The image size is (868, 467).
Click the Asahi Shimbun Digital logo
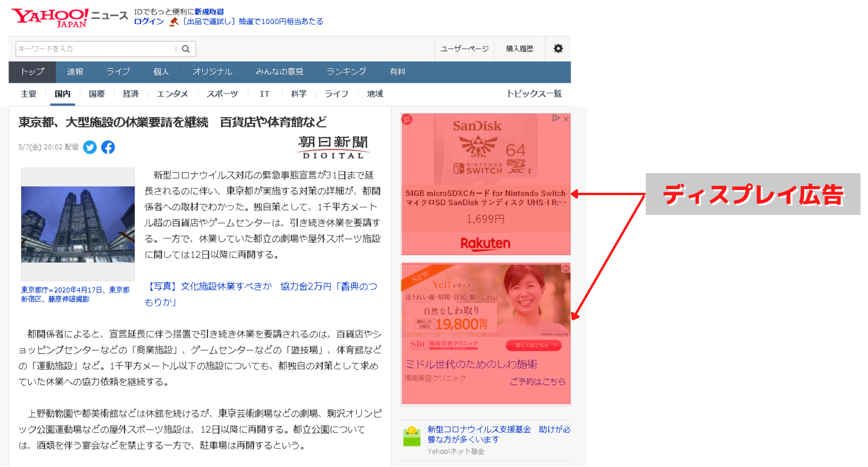tap(333, 147)
